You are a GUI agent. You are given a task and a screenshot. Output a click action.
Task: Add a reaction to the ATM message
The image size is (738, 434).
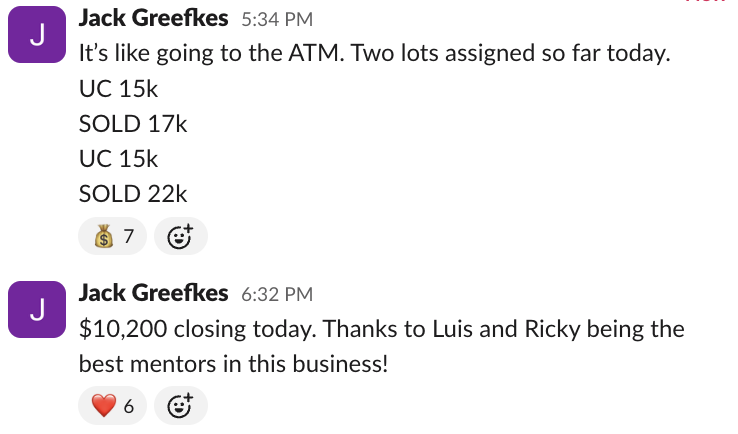coord(181,237)
